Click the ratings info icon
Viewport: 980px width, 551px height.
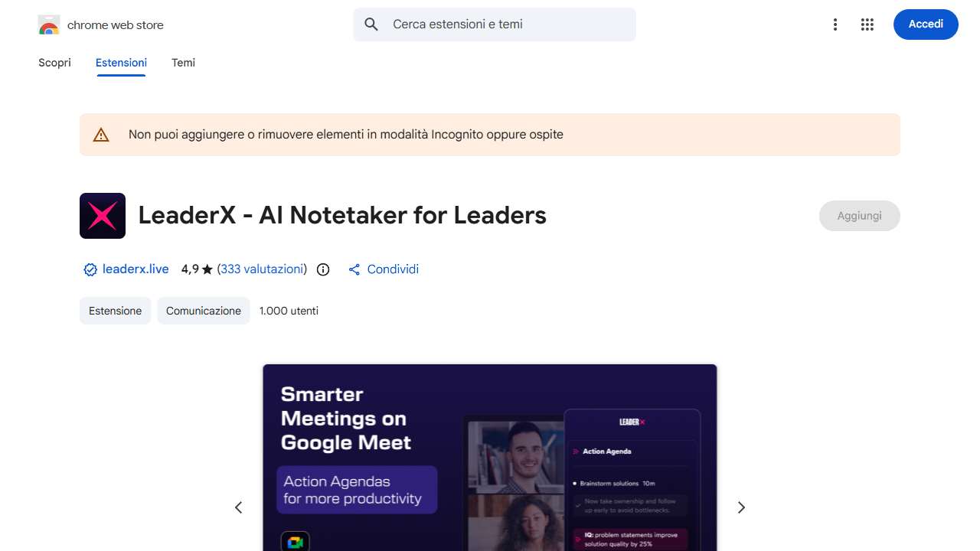(x=323, y=269)
